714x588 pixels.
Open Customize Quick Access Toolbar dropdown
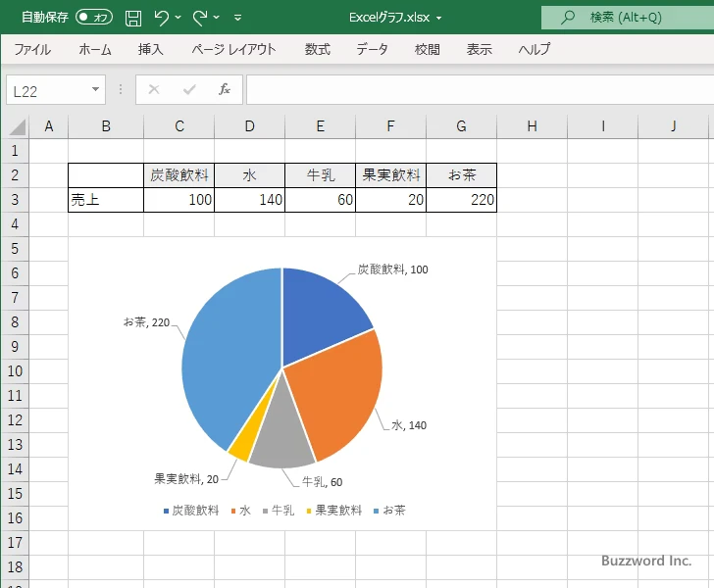click(x=237, y=18)
